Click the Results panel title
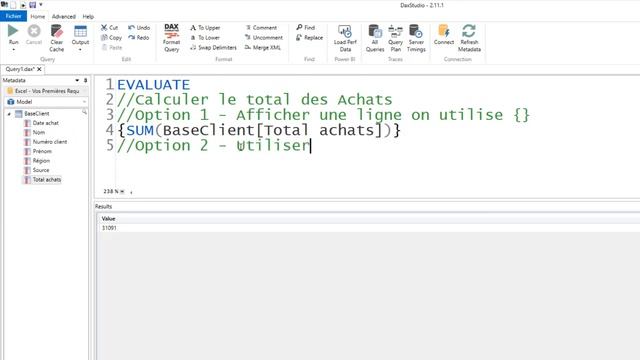This screenshot has width=640, height=360. (103, 207)
